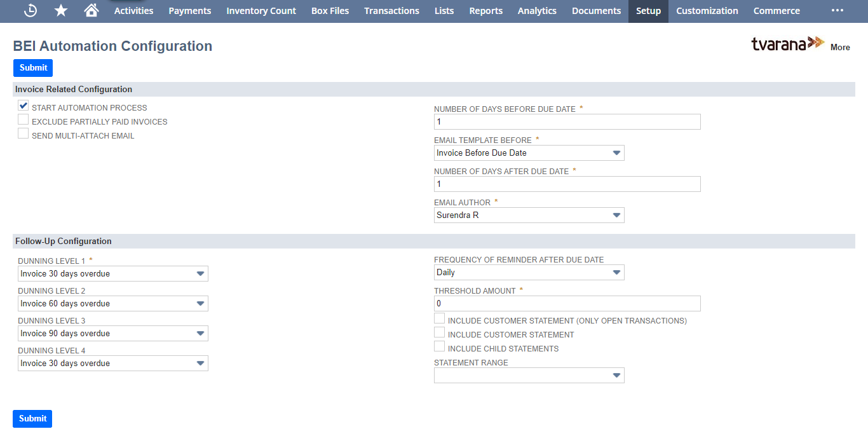The height and width of the screenshot is (443, 868).
Task: Open the Customization tab
Action: coord(707,11)
